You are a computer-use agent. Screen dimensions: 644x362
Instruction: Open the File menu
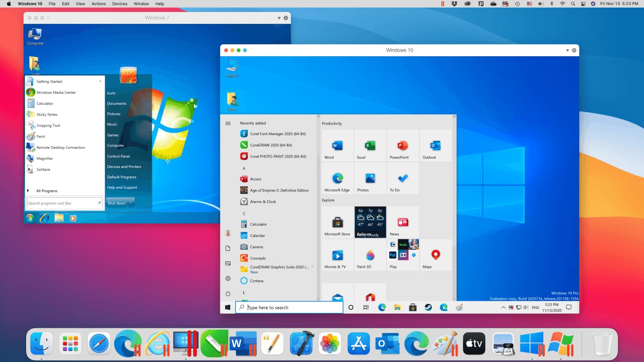pos(52,4)
